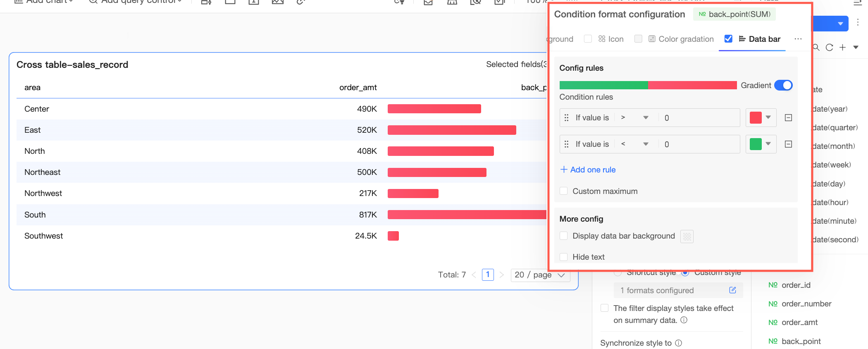Open the 1 formats configured field
The height and width of the screenshot is (349, 868).
[x=678, y=290]
